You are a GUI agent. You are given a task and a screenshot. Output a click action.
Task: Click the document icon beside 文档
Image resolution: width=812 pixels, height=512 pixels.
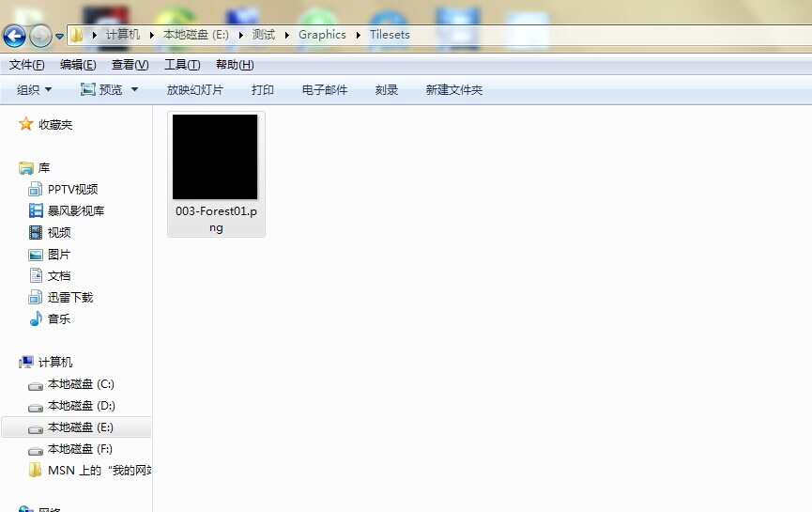point(36,275)
